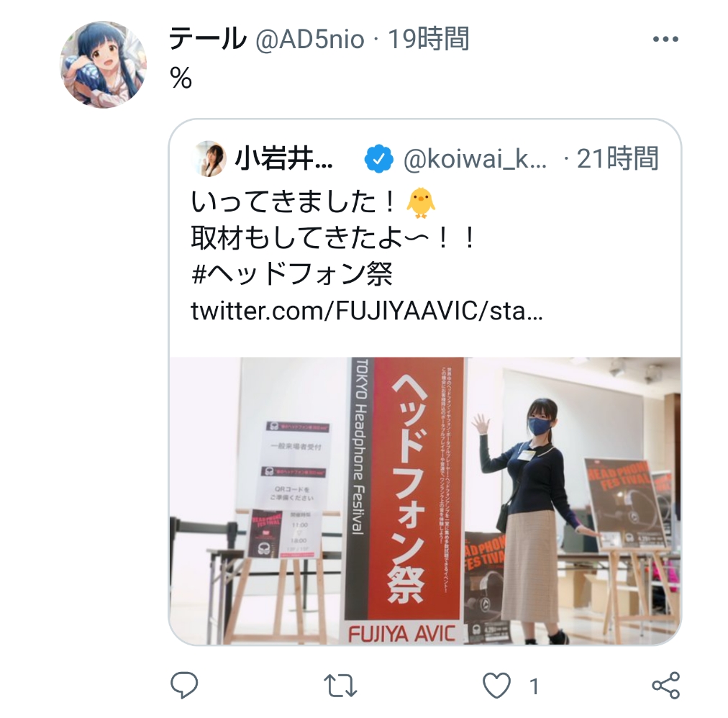Open テール's profile avatar
Image resolution: width=728 pixels, height=718 pixels.
[x=103, y=65]
